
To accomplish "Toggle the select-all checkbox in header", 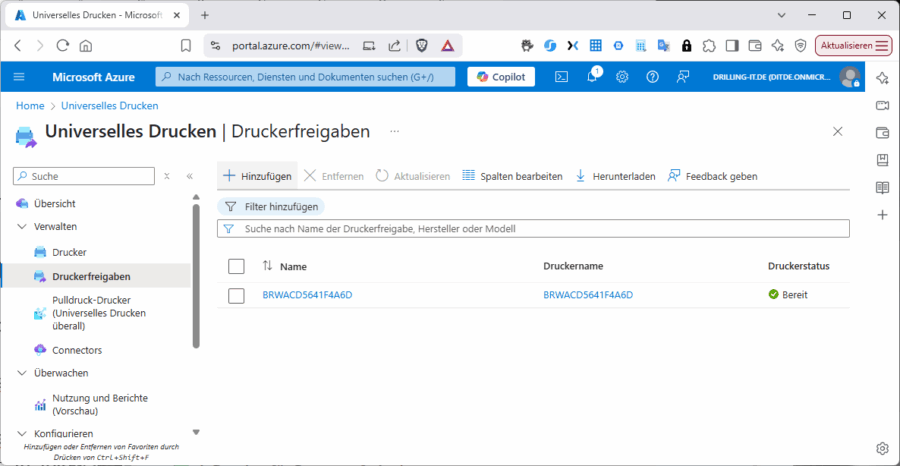I will pos(236,266).
